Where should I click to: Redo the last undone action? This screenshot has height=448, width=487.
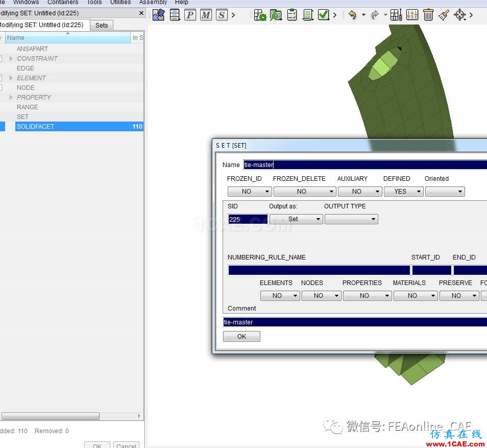coord(375,15)
